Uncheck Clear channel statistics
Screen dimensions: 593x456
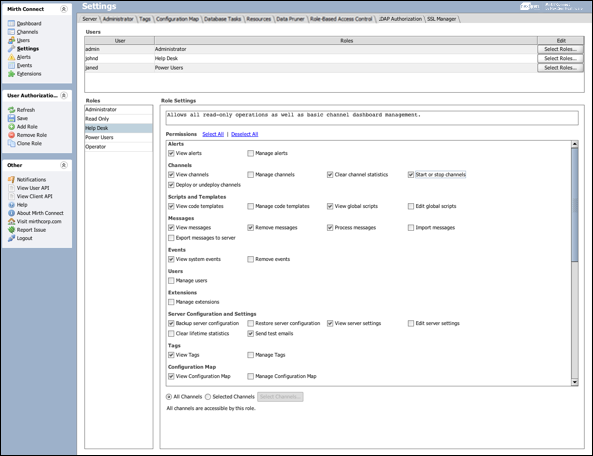coord(330,175)
